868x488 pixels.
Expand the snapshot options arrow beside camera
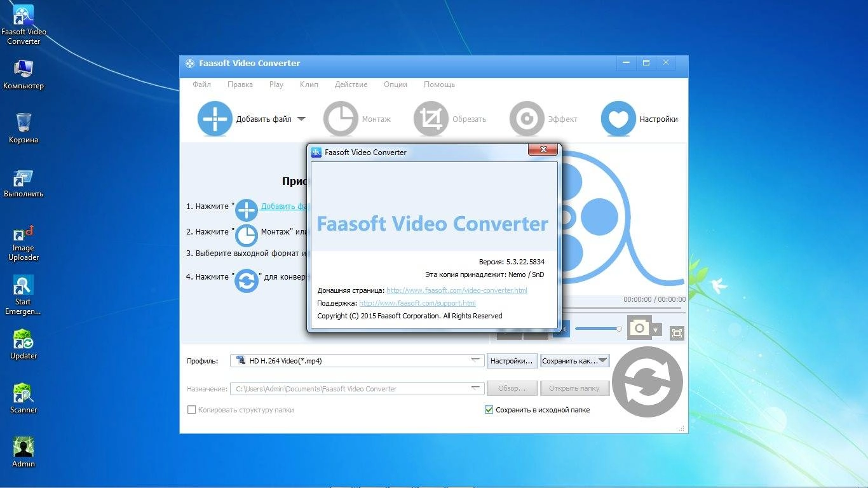pos(656,330)
